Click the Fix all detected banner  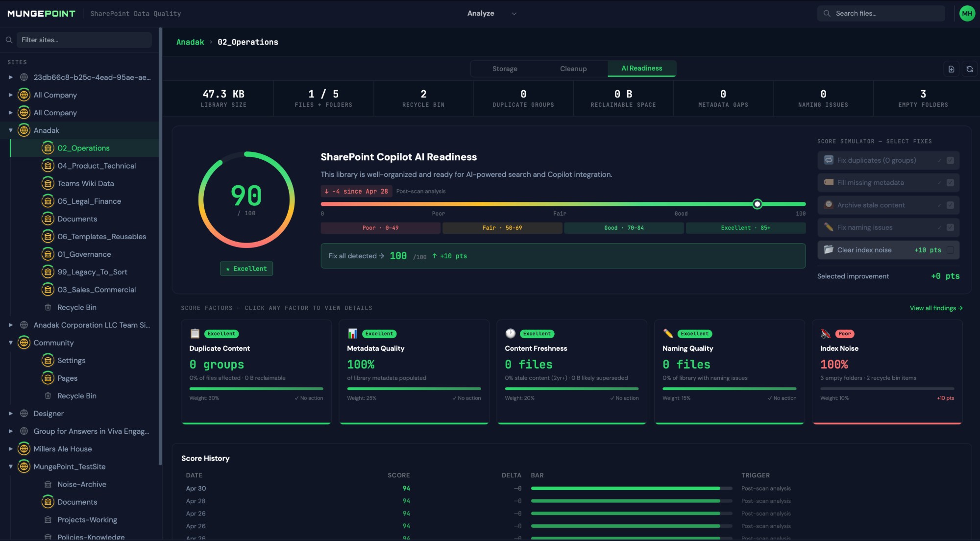point(563,256)
